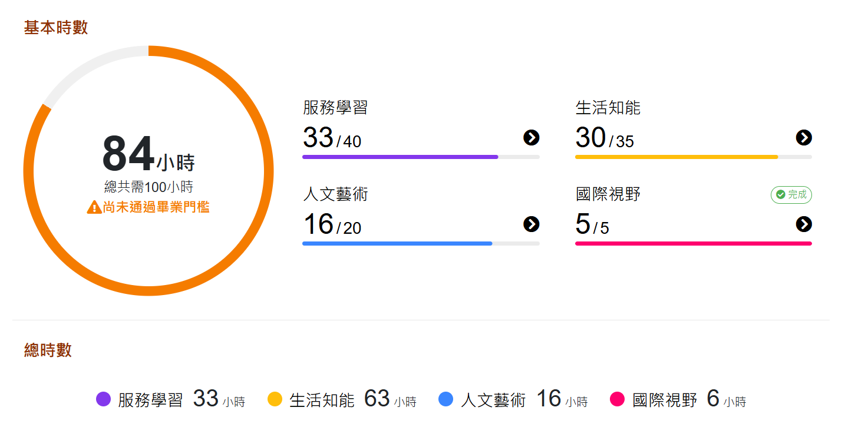Click the pink 國際視野 progress bar
This screenshot has width=868, height=437.
[x=693, y=244]
